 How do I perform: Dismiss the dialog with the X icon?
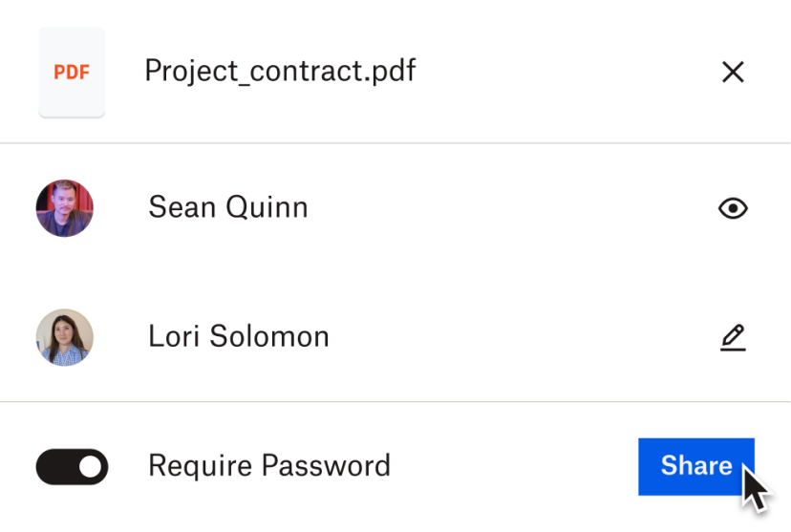click(733, 73)
